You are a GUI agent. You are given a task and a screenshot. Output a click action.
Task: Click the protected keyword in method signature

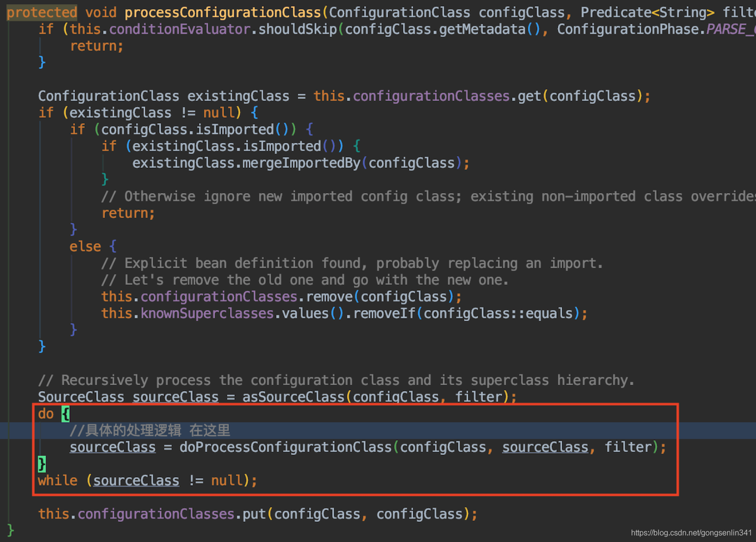[x=41, y=12]
